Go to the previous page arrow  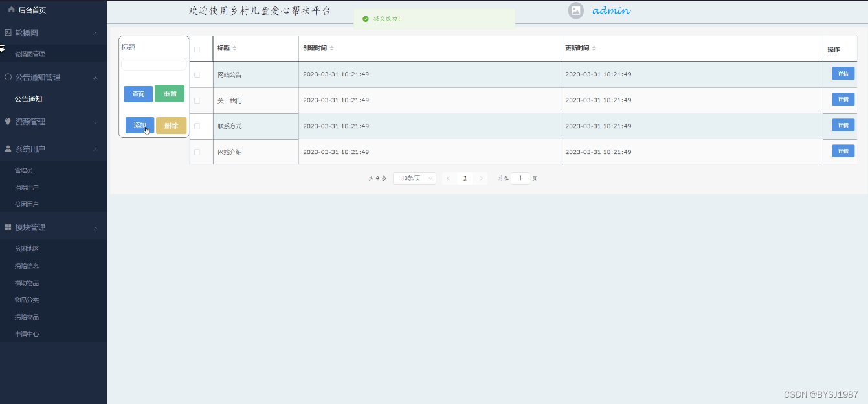449,178
